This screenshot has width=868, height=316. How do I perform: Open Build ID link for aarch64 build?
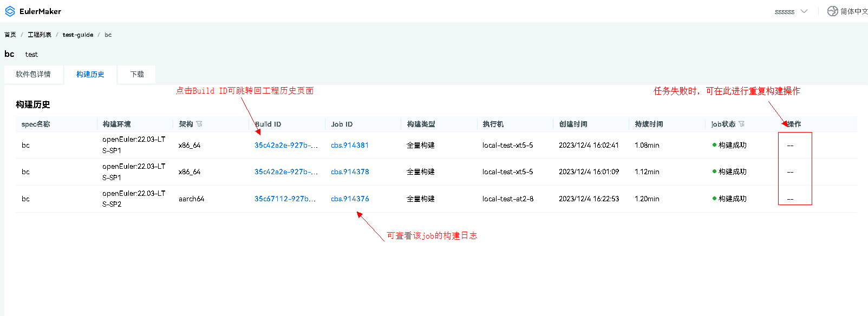click(285, 199)
